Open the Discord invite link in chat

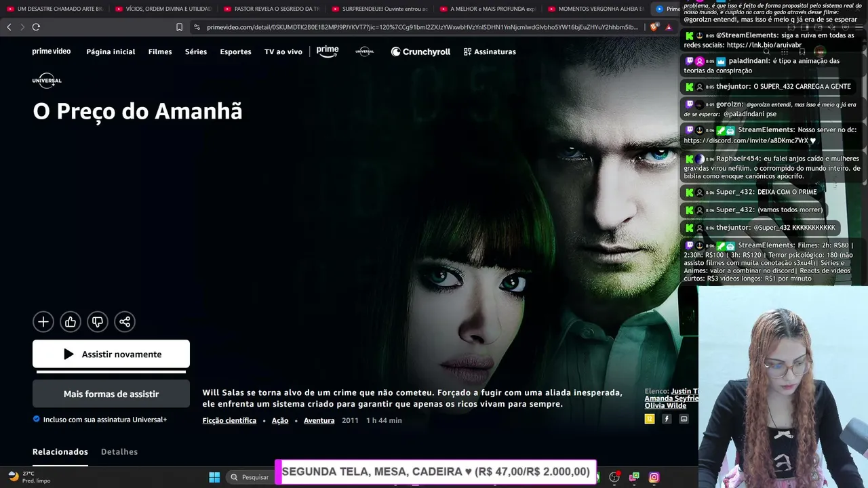coord(746,140)
